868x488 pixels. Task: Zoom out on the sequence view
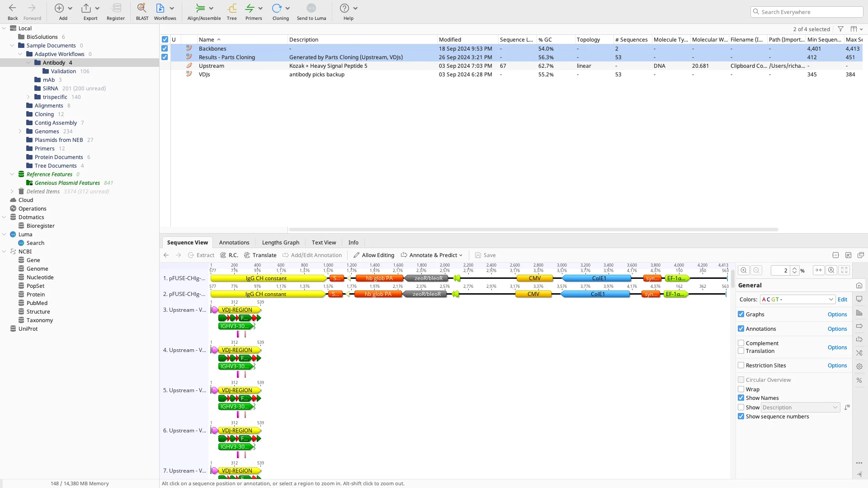tap(756, 270)
